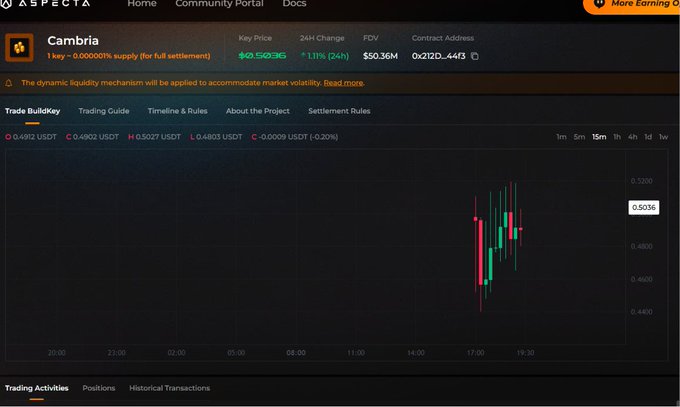This screenshot has width=680, height=407.
Task: Open the Docs link
Action: 294,3
